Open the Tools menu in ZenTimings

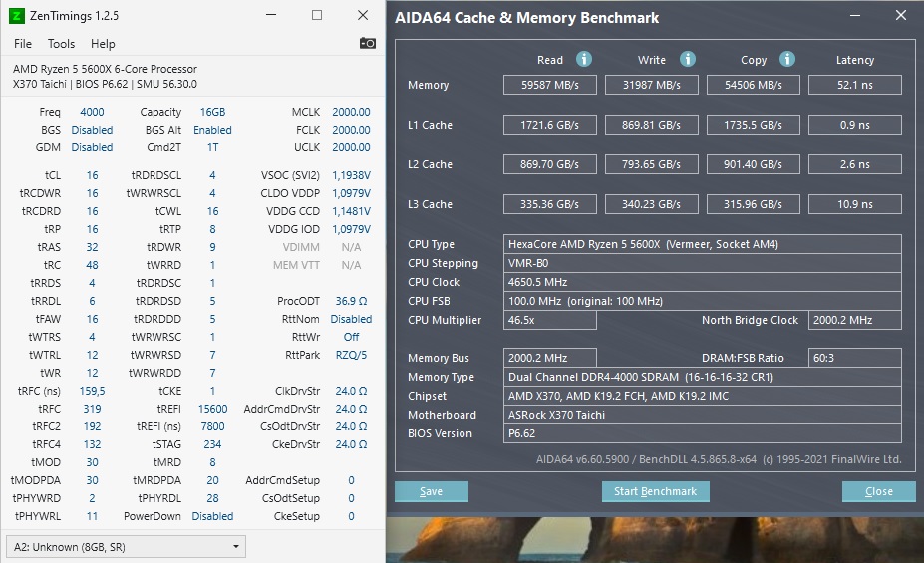(x=61, y=44)
